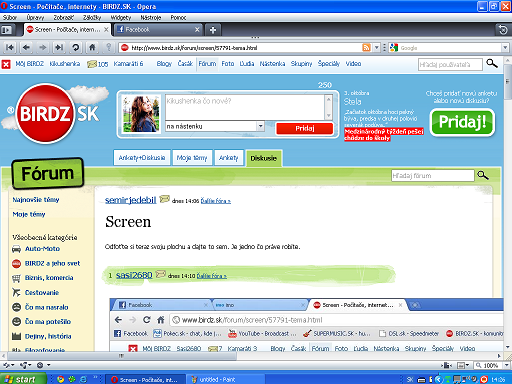512x384 pixels.
Task: Go to Opera home page icon
Action: point(92,48)
